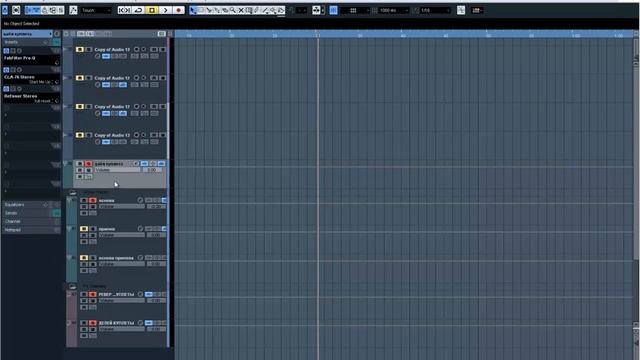640x360 pixels.
Task: Click the timeline ruler at the playhead
Action: point(318,34)
